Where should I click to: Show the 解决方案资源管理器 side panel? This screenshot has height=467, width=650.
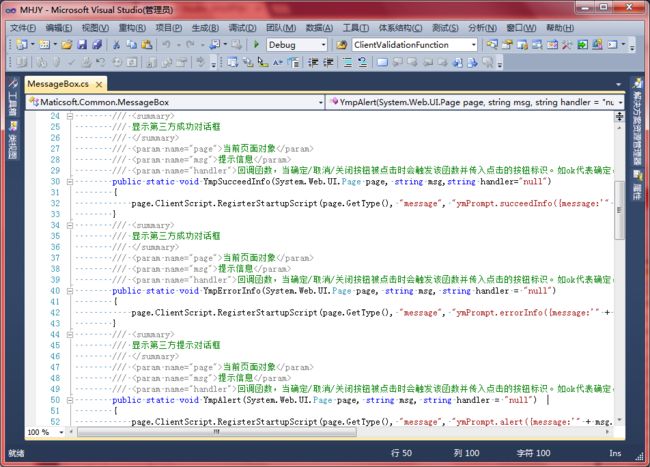[x=637, y=122]
